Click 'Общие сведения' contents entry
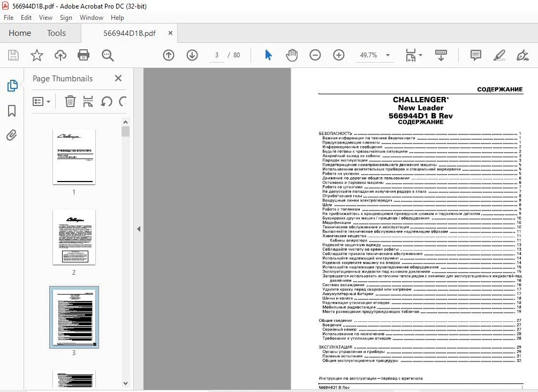Screen dimensions: 538x392 click(335, 321)
